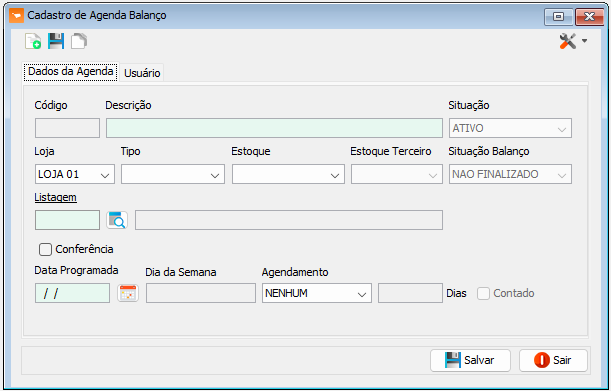612x391 pixels.
Task: Click the orange application icon in title bar
Action: (x=16, y=16)
